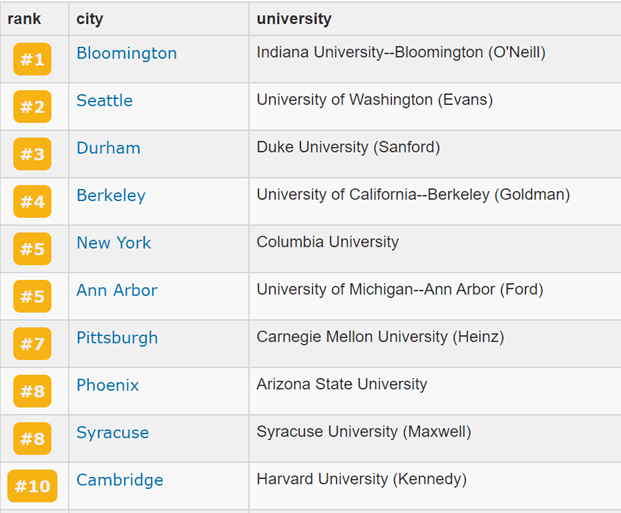The height and width of the screenshot is (513, 621).
Task: Open the Syracuse city link
Action: click(x=113, y=433)
